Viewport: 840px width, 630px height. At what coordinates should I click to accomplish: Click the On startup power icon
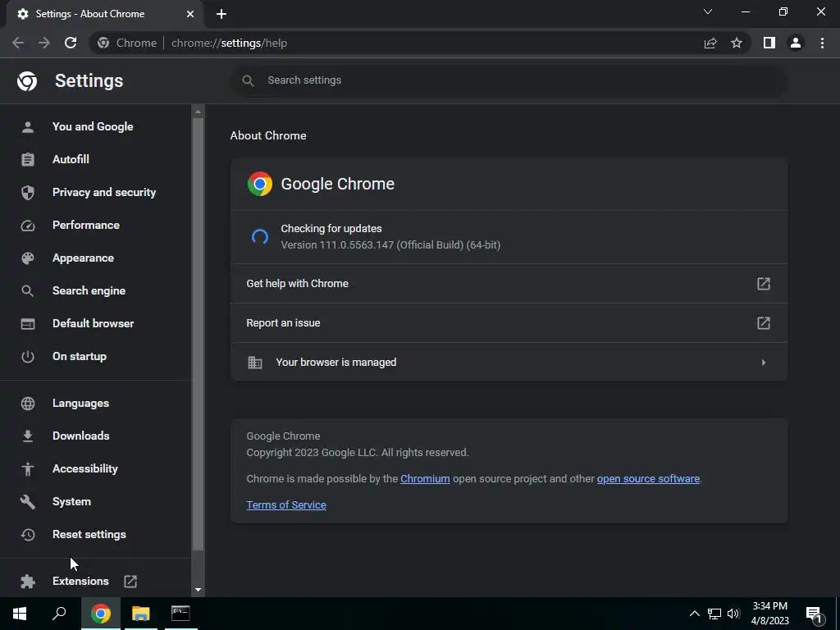[x=28, y=357]
